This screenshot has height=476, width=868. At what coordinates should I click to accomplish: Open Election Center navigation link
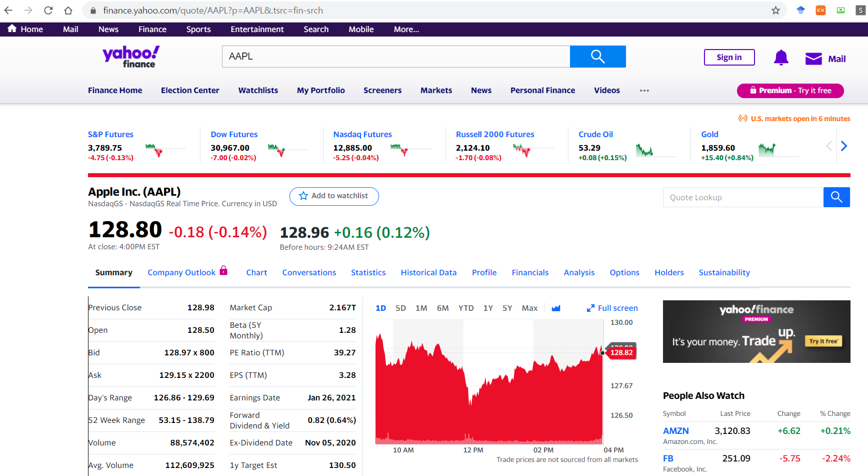(190, 91)
